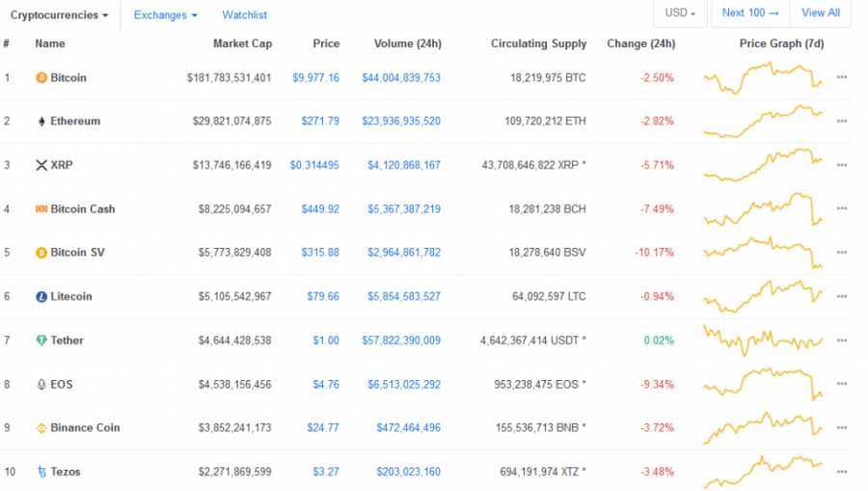The width and height of the screenshot is (868, 491).
Task: Open the more options dots for XRP
Action: (841, 165)
